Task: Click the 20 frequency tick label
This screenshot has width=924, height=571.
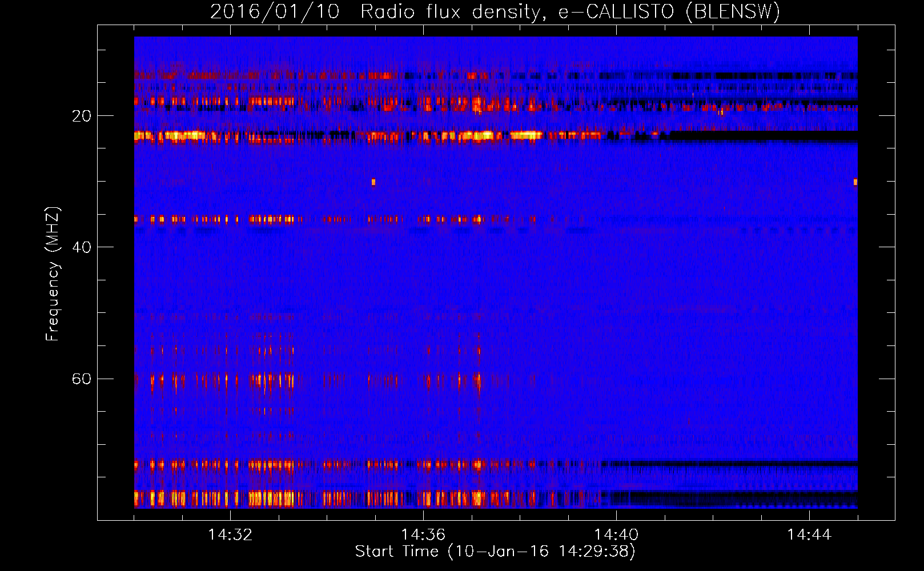Action: tap(82, 116)
